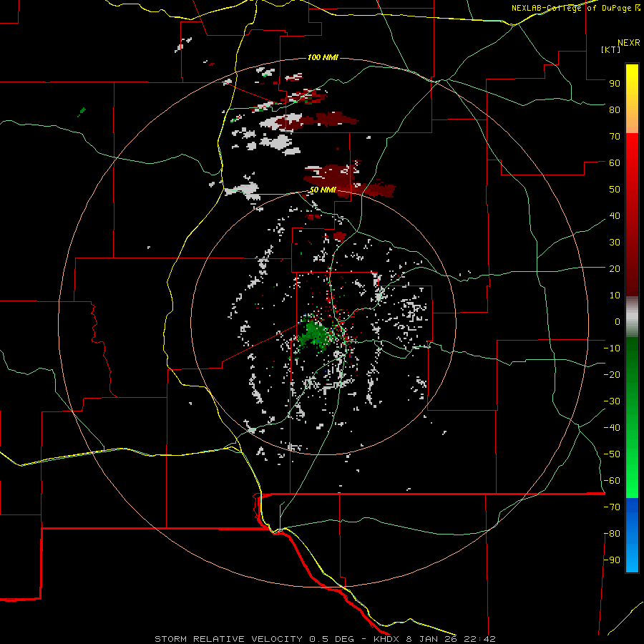This screenshot has height=644, width=644.
Task: Select positive 50 on the velocity scale
Action: tap(615, 190)
